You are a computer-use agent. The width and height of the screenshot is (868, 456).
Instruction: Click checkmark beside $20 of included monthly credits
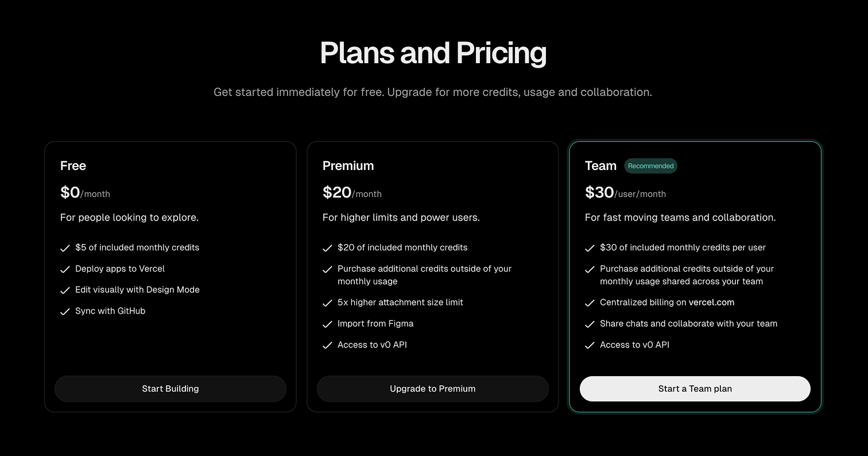tap(327, 248)
